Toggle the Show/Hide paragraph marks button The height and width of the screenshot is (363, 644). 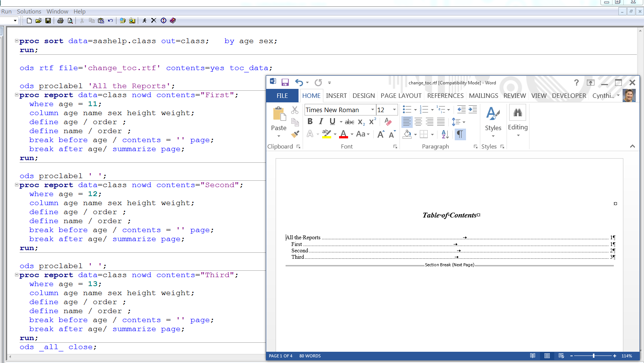(460, 134)
